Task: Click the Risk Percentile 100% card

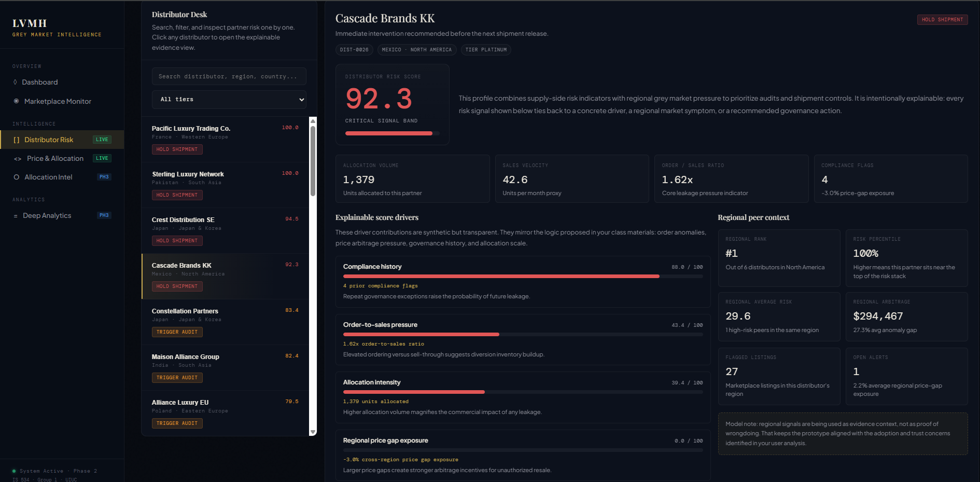Action: coord(907,258)
